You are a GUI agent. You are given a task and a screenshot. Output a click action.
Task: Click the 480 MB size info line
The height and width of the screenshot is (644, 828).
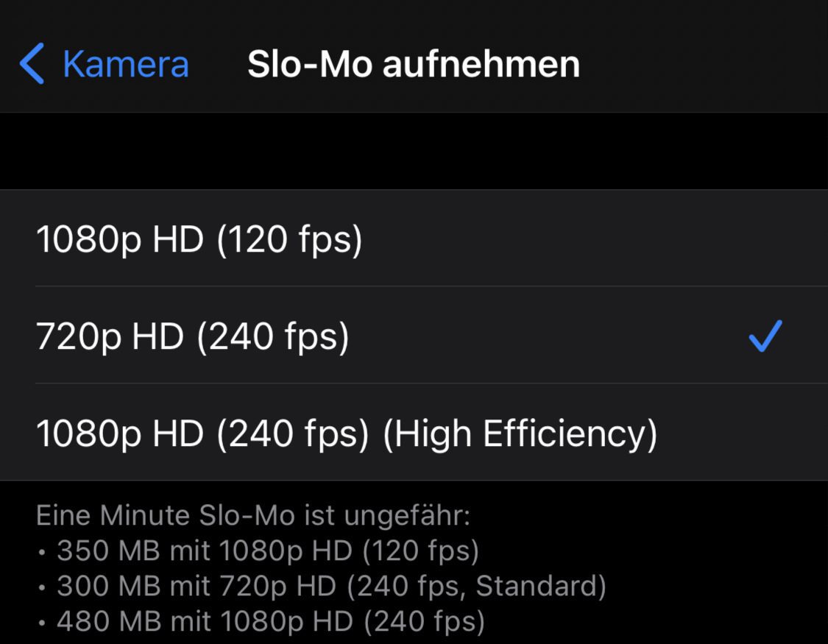pos(271,621)
